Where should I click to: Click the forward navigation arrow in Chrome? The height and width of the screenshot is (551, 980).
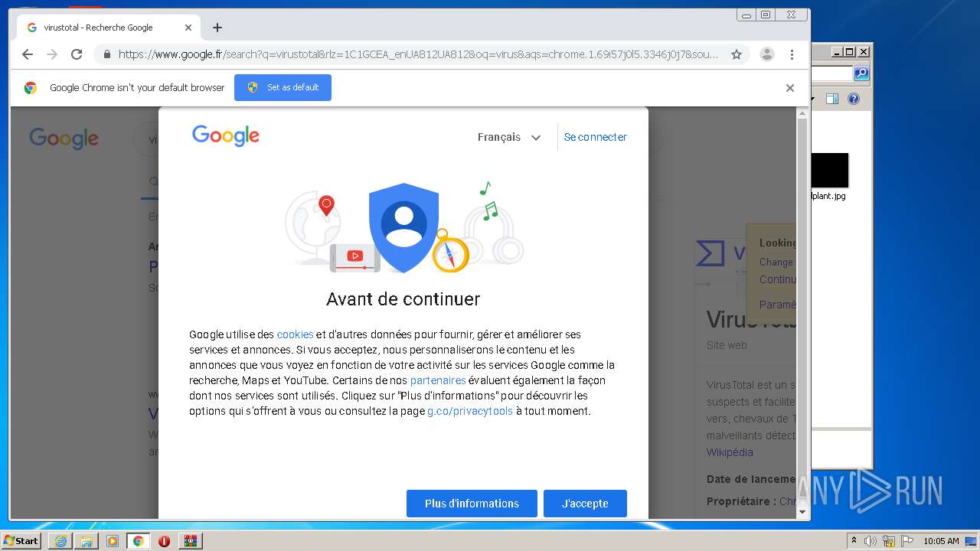pyautogui.click(x=52, y=54)
